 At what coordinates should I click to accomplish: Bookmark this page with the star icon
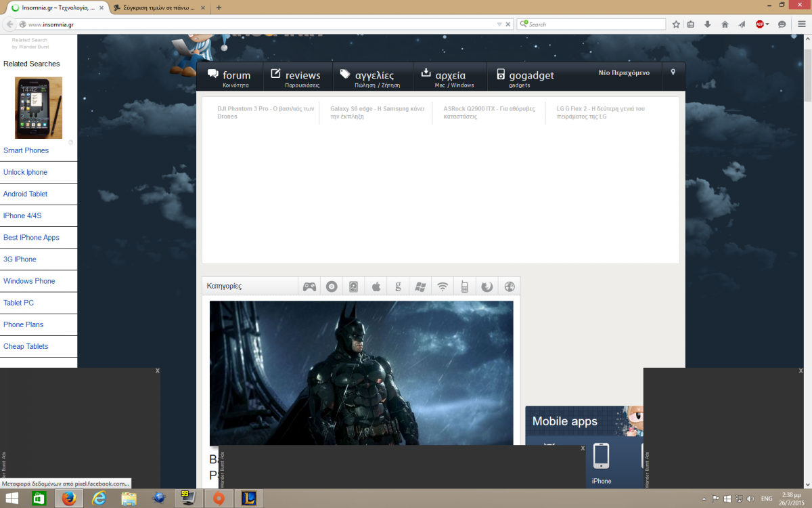pos(676,24)
